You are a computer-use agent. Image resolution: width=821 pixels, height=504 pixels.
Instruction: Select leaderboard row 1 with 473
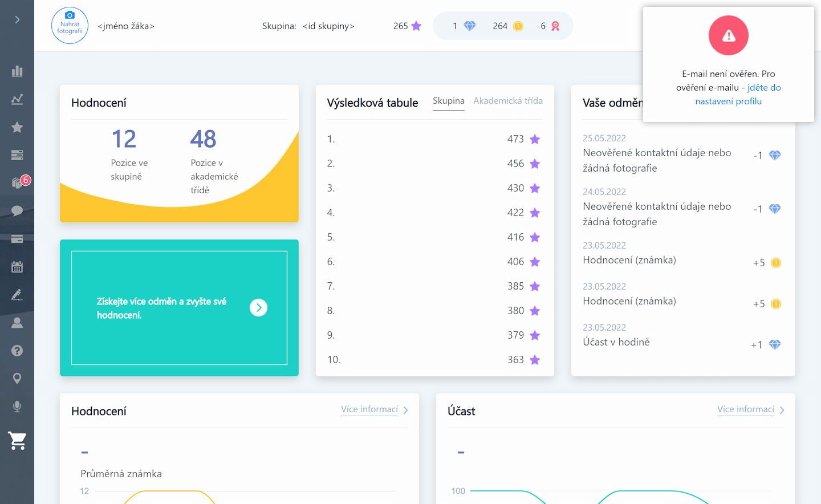434,139
